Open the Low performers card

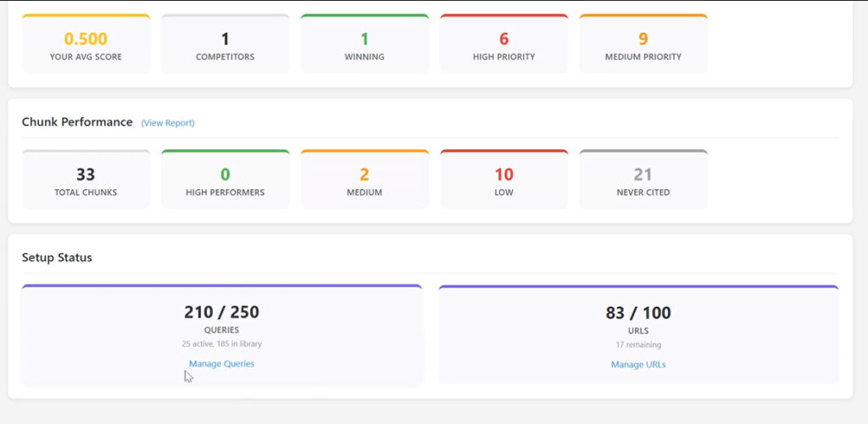(504, 181)
